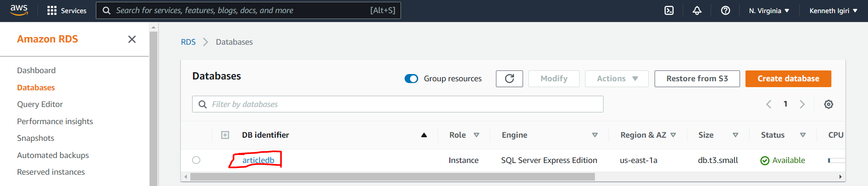Click the Filter by databases field
The width and height of the screenshot is (868, 186).
coord(398,104)
